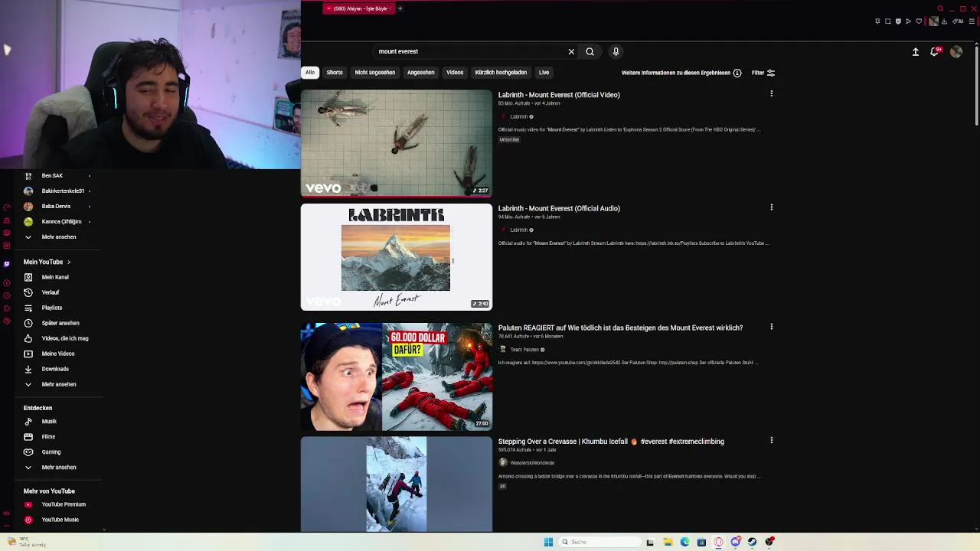Click the heart icon in browser toolbar
980x551 pixels.
coord(919,21)
